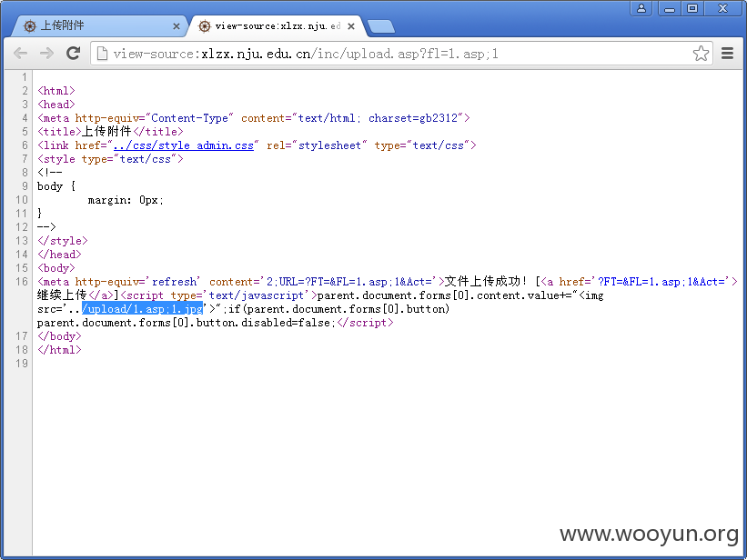Image resolution: width=747 pixels, height=560 pixels.
Task: Click the highlighted /upload/1.asp;1.jpg text
Action: (x=143, y=309)
